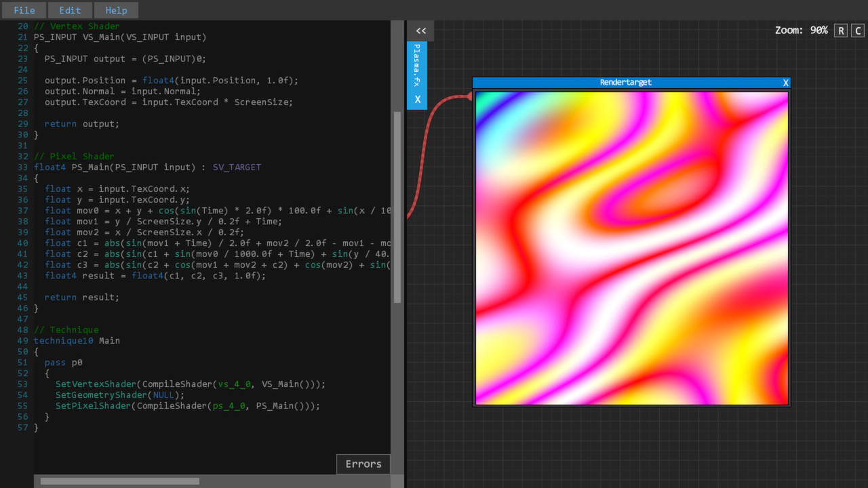Click the plasma preview image

tap(631, 247)
